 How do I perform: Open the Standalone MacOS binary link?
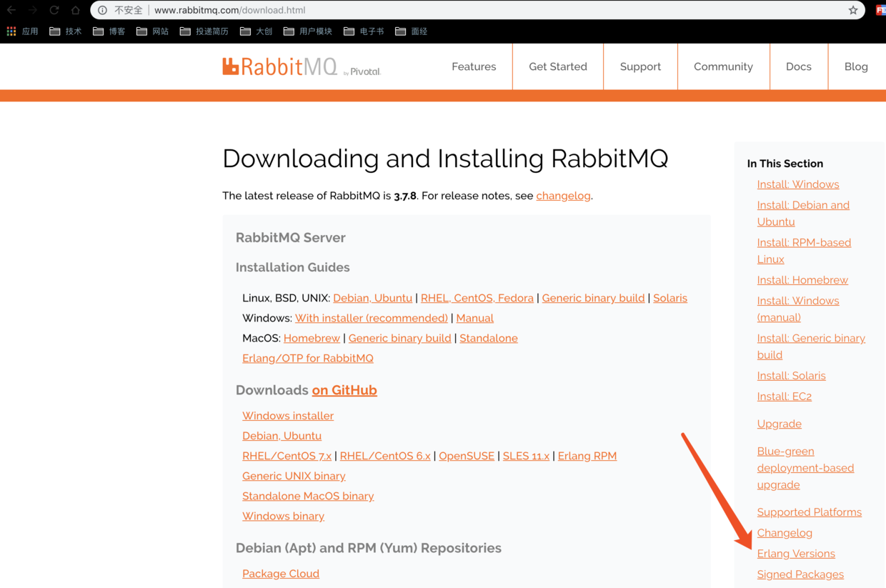click(x=308, y=496)
